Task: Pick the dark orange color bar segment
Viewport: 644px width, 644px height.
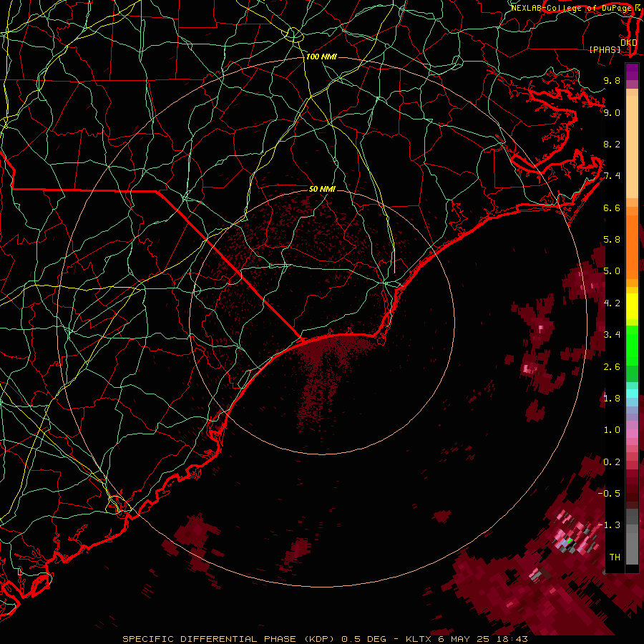Action: 632,247
